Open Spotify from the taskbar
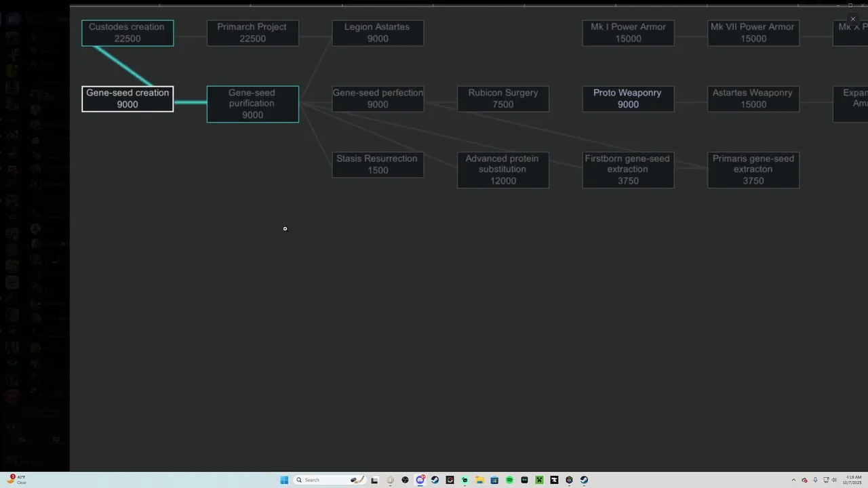This screenshot has height=488, width=868. point(509,480)
